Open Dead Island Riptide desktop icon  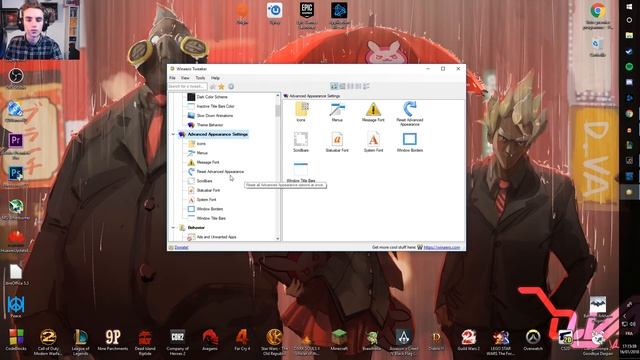tap(145, 342)
